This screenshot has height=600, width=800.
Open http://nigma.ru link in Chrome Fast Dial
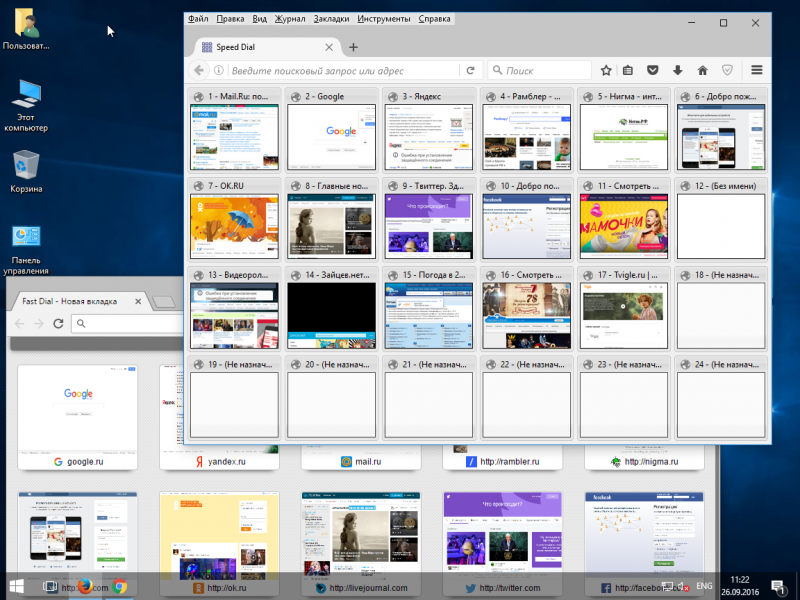(644, 461)
